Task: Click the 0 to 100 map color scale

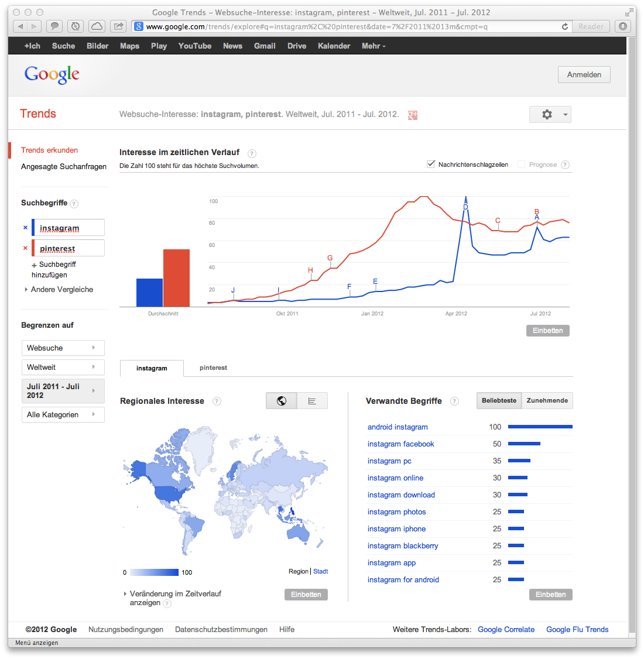Action: [x=155, y=572]
